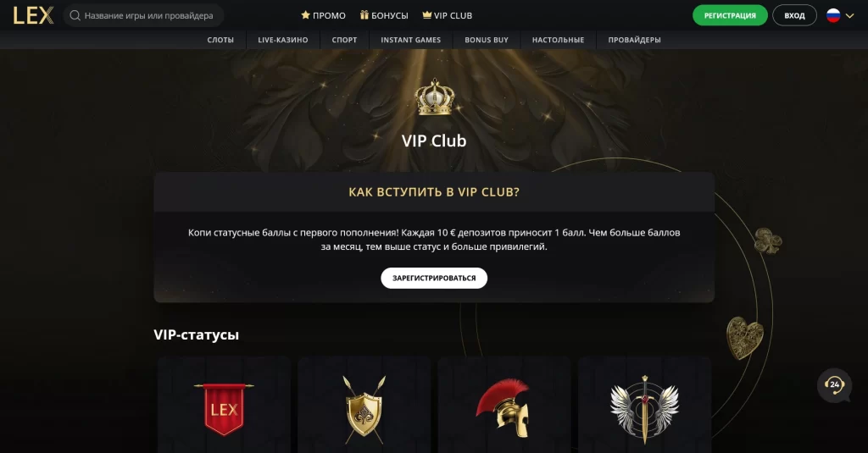The width and height of the screenshot is (868, 453).
Task: Click the green РЕГИСТРАЦИЯ button
Action: click(x=730, y=15)
